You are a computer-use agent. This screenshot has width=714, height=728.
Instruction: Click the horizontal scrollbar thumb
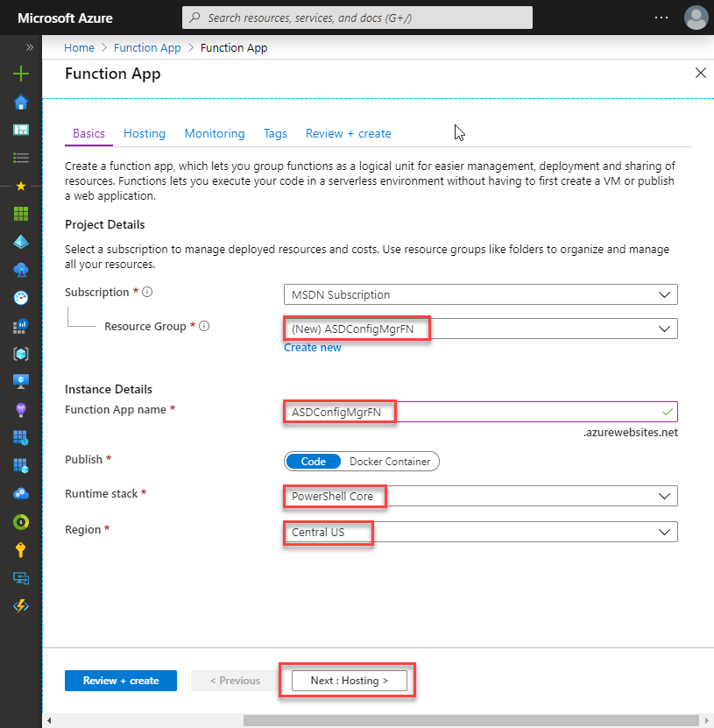pyautogui.click(x=470, y=721)
